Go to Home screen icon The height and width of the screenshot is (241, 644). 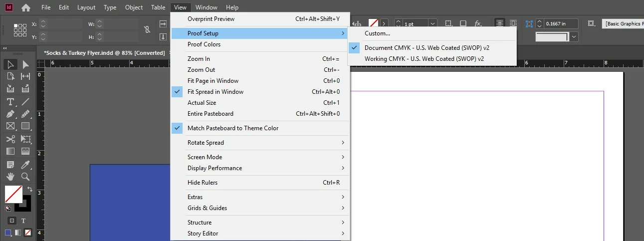pyautogui.click(x=26, y=7)
